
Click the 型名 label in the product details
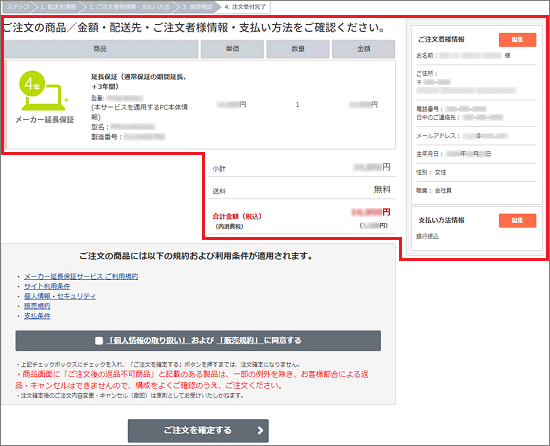[x=100, y=127]
